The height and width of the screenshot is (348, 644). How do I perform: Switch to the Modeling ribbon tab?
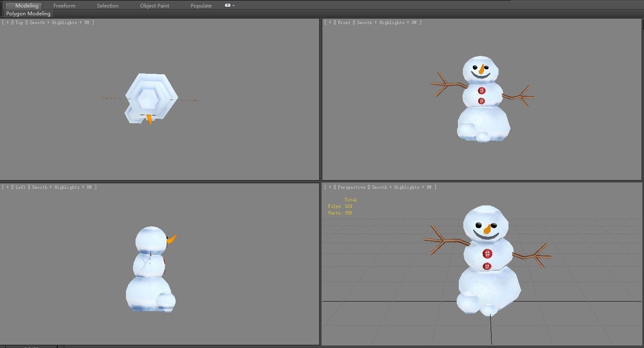pos(27,5)
